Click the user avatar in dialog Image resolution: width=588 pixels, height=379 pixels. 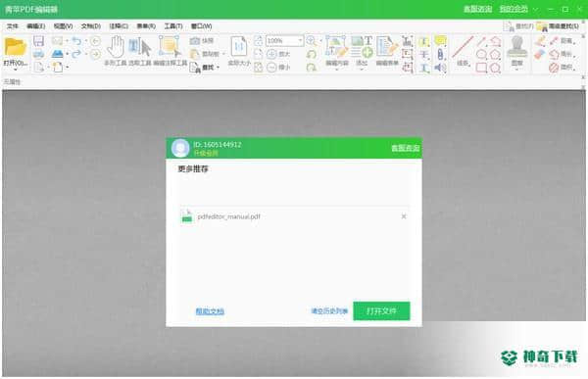tap(180, 148)
